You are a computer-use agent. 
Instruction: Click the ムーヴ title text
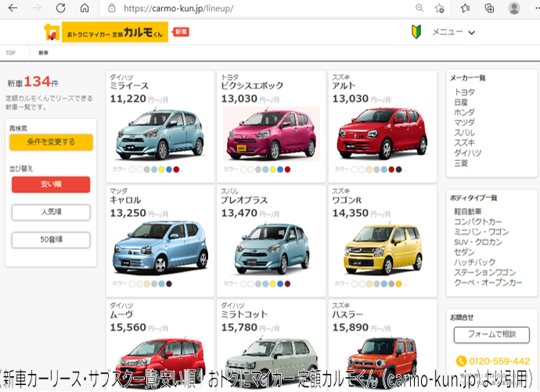coord(121,315)
